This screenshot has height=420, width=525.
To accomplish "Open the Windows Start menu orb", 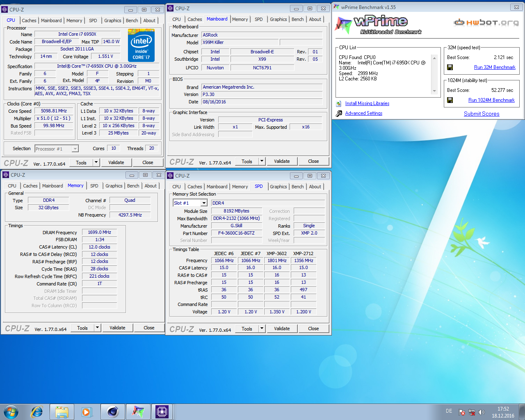I will click(11, 412).
